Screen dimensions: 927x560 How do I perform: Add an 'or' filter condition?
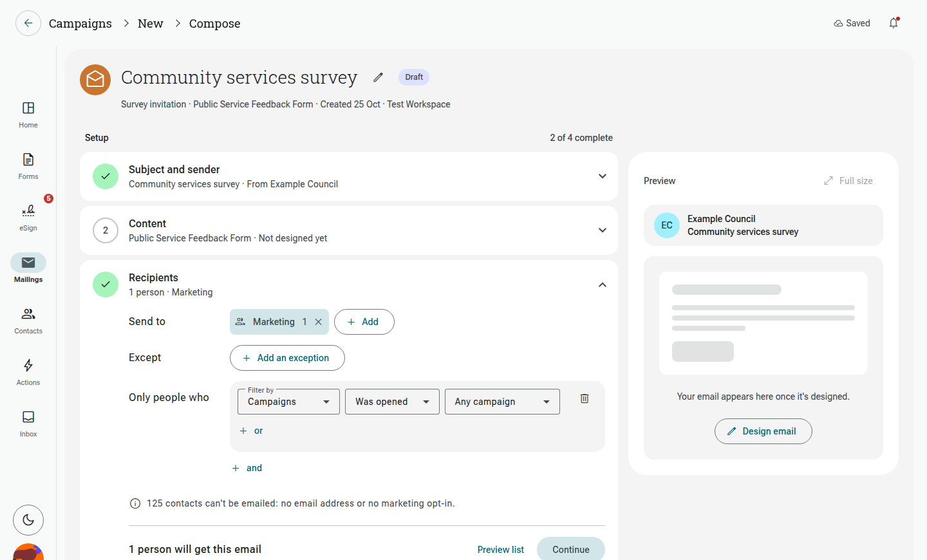[251, 431]
